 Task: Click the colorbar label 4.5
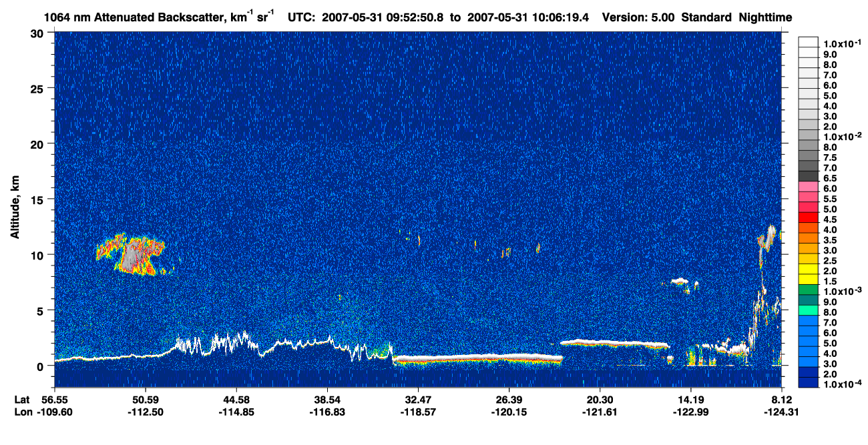pos(831,219)
